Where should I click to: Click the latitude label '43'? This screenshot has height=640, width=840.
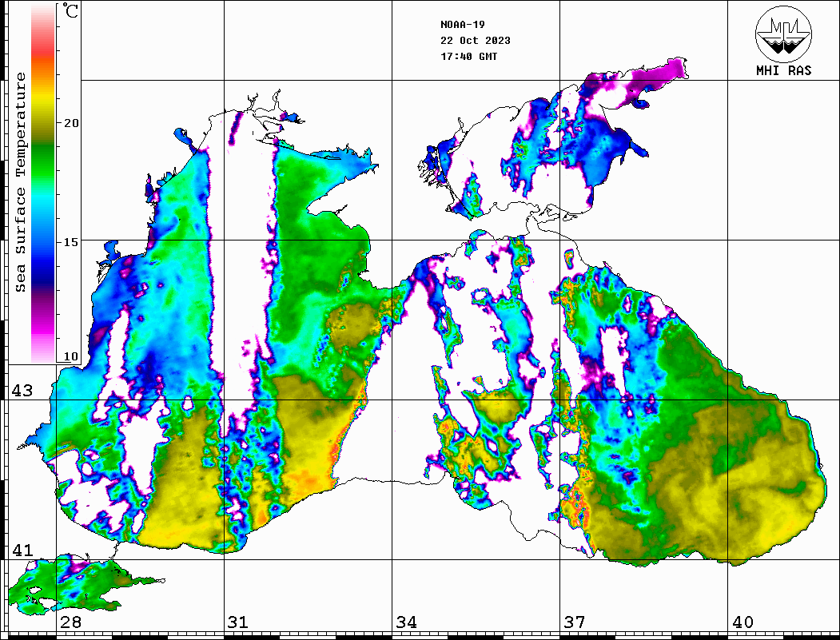click(x=22, y=391)
